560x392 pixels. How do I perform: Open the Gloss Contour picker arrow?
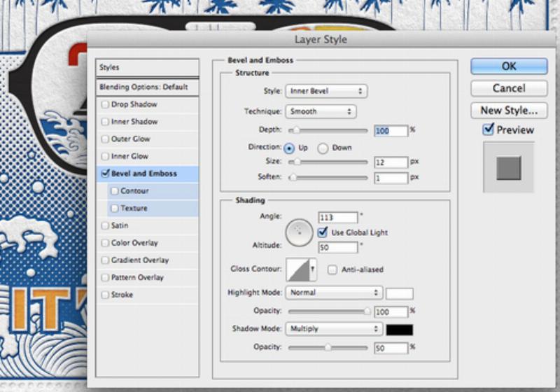click(314, 269)
